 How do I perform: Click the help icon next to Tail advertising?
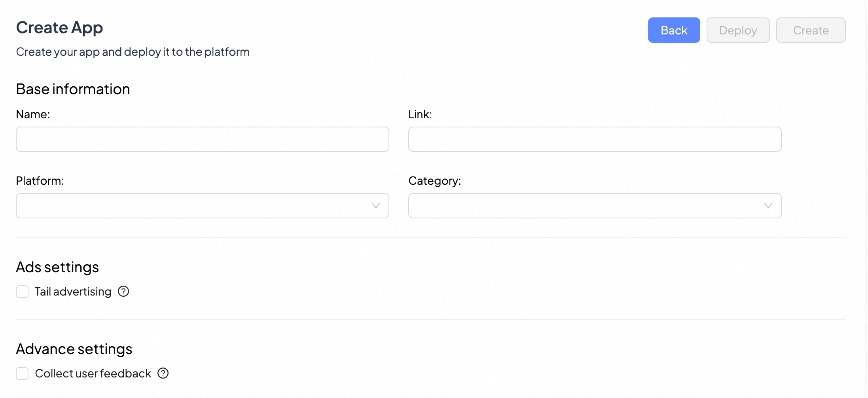coord(123,292)
